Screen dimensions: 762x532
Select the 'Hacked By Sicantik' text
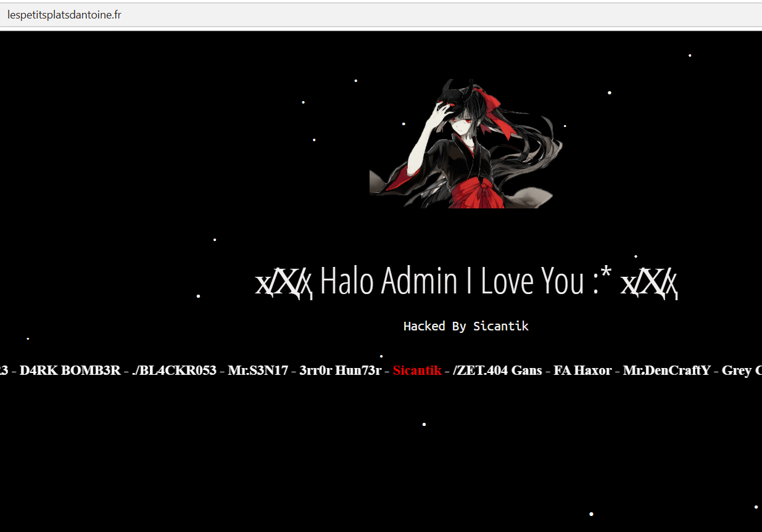point(466,326)
